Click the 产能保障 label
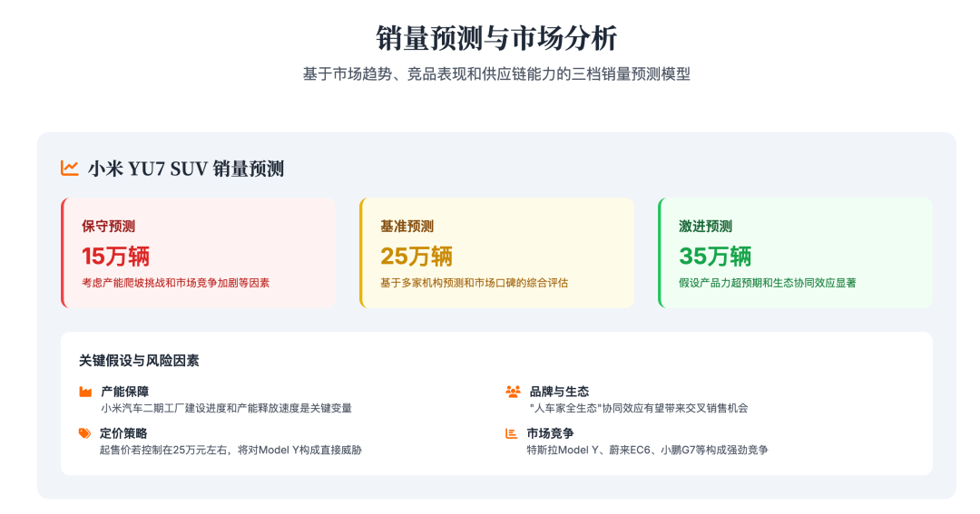The image size is (980, 514). tap(125, 392)
